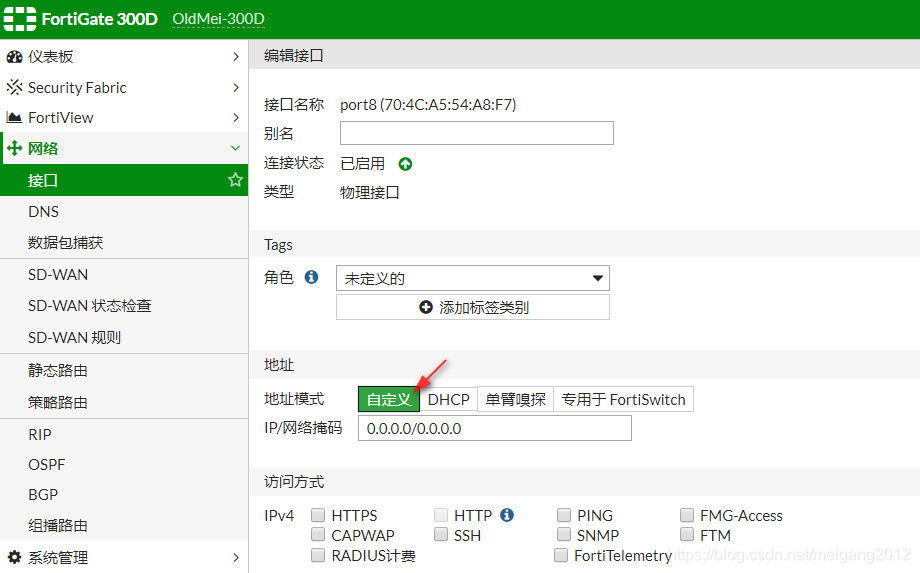Click the plus icon in 添加标签类别
Image resolution: width=920 pixels, height=573 pixels.
(426, 307)
